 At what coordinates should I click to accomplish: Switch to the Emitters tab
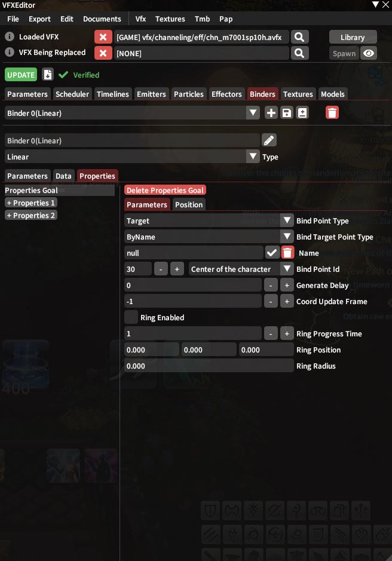coord(151,94)
